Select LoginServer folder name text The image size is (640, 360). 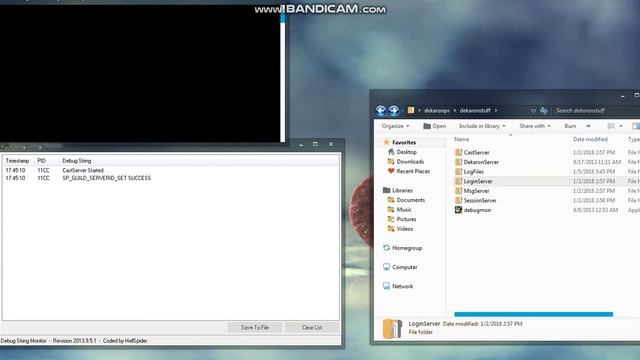point(478,181)
